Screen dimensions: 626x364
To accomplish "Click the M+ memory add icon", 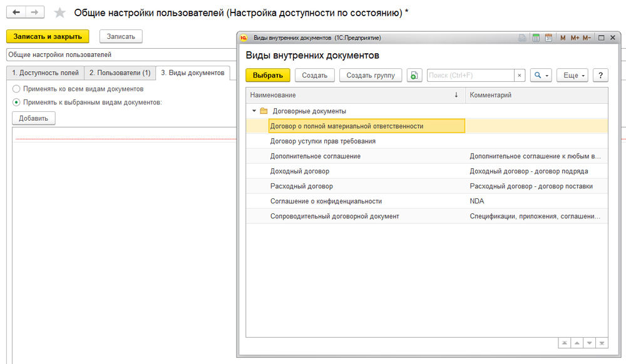I will tap(574, 38).
